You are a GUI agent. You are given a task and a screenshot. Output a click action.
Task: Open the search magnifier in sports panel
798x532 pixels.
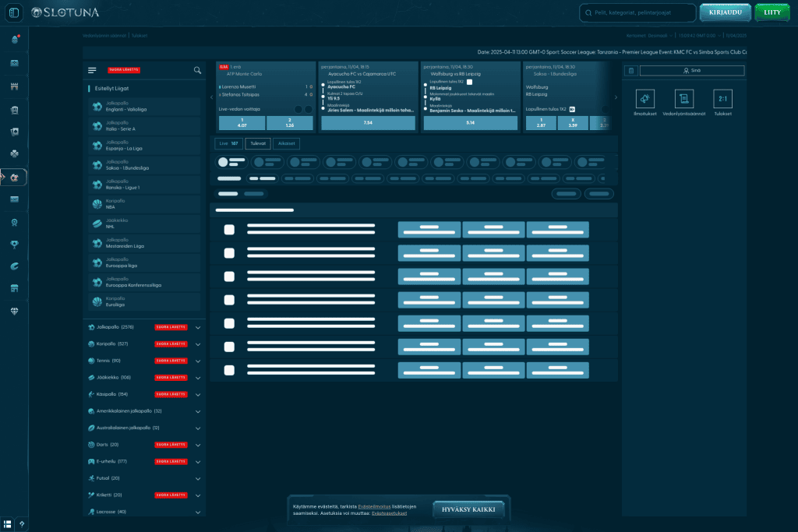click(197, 70)
